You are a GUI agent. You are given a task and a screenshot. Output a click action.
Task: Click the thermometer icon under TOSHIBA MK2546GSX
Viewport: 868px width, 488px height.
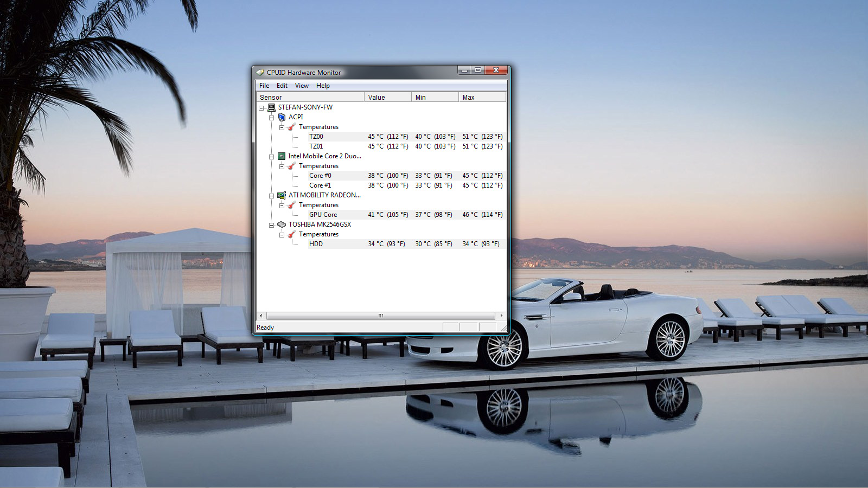292,234
